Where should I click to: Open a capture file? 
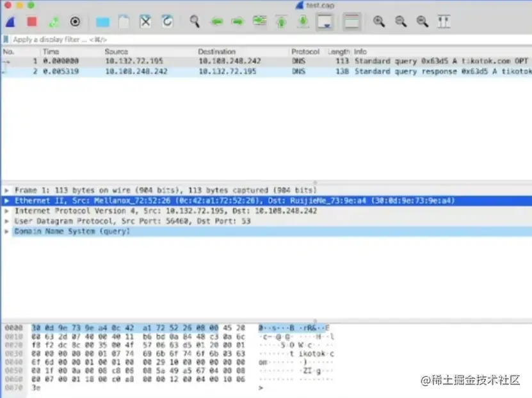pos(102,22)
